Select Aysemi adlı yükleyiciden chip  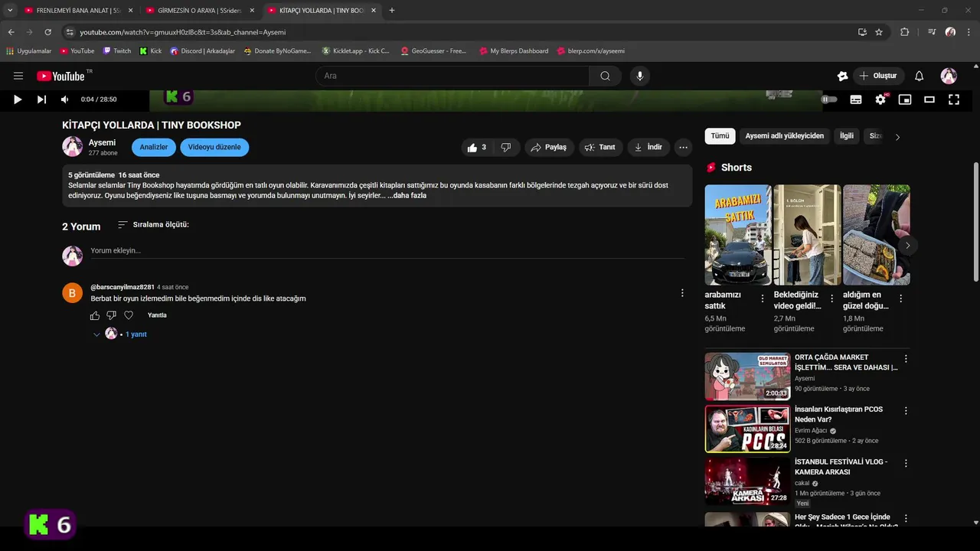point(785,136)
